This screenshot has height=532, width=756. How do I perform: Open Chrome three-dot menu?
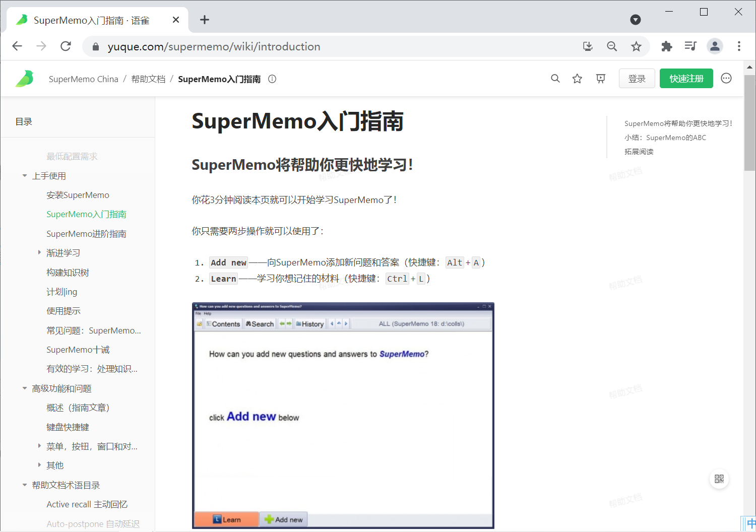click(x=739, y=46)
